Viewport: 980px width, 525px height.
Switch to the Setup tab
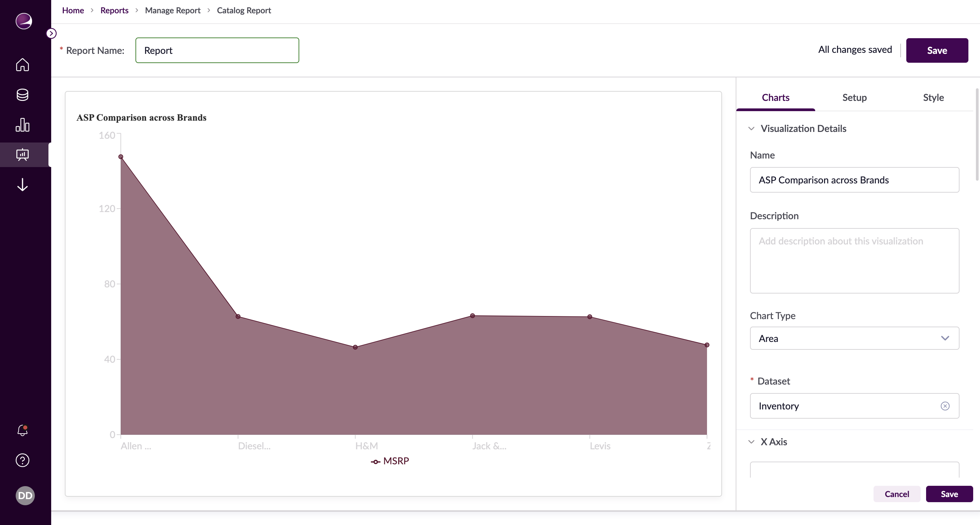click(x=854, y=98)
